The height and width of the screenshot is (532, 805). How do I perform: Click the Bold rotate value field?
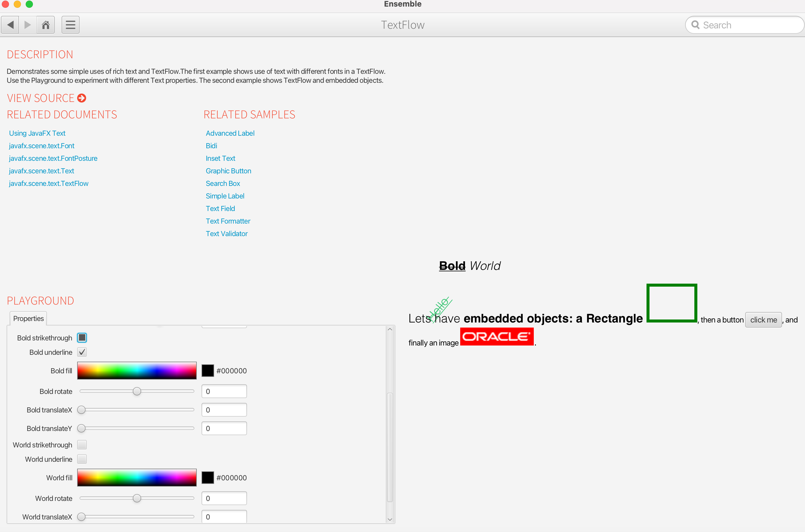(x=224, y=391)
